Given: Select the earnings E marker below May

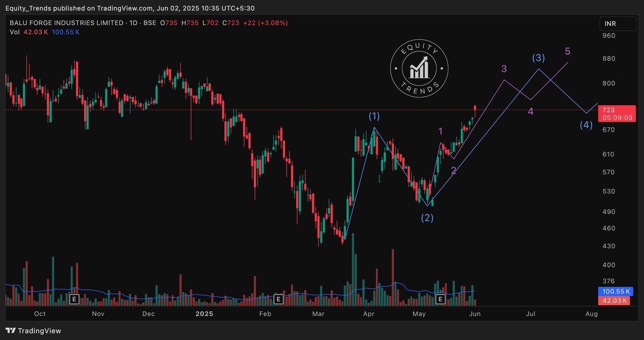Looking at the screenshot, I should click(441, 299).
